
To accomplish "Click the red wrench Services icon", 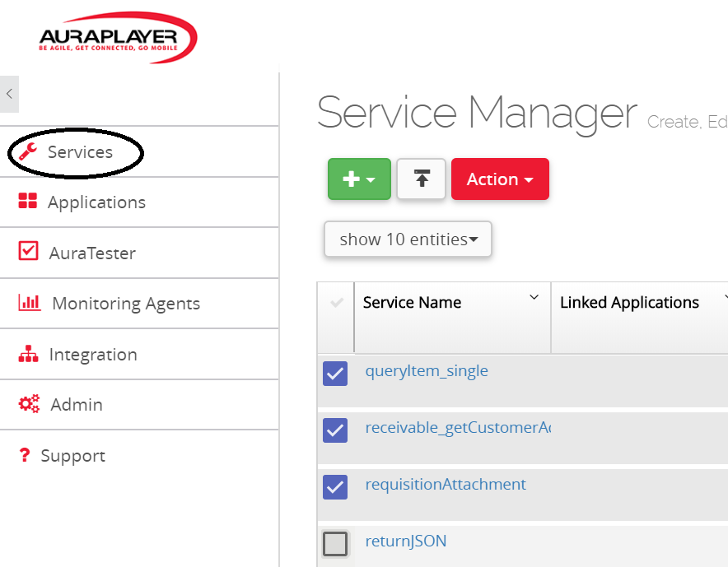I will (x=28, y=151).
